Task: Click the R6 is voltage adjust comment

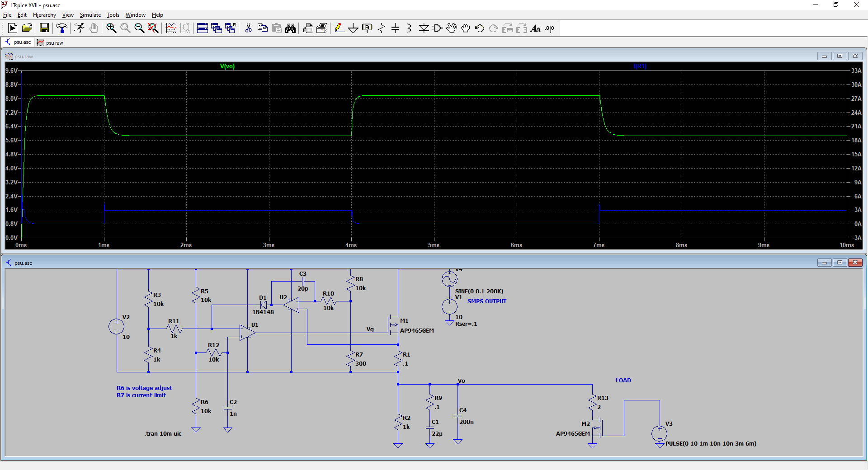Action: [144, 388]
